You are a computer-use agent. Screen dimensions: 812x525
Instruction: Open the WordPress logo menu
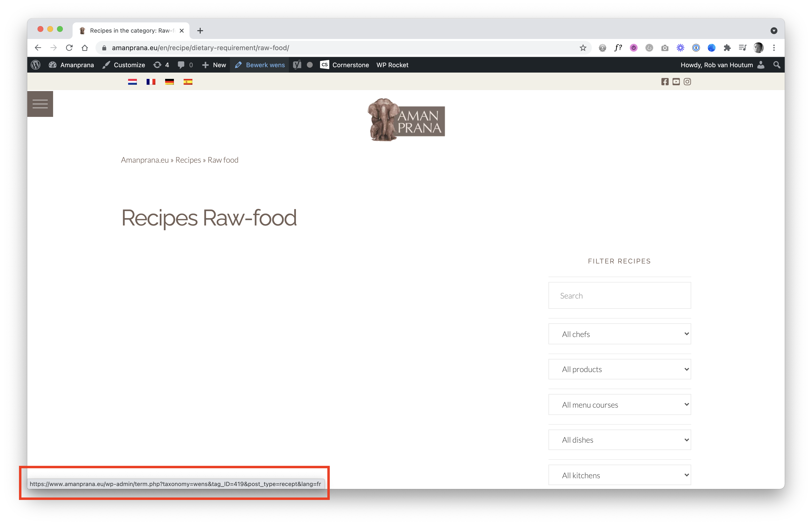(36, 65)
